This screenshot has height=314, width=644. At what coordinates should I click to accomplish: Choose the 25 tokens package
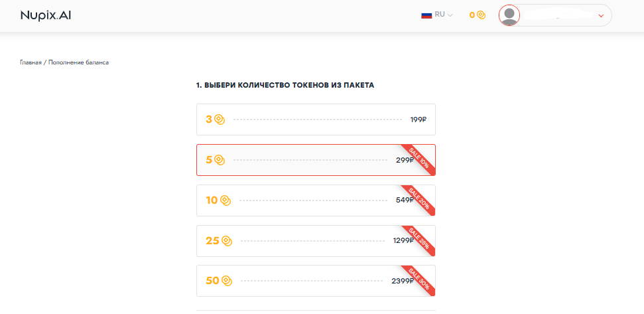pyautogui.click(x=316, y=241)
